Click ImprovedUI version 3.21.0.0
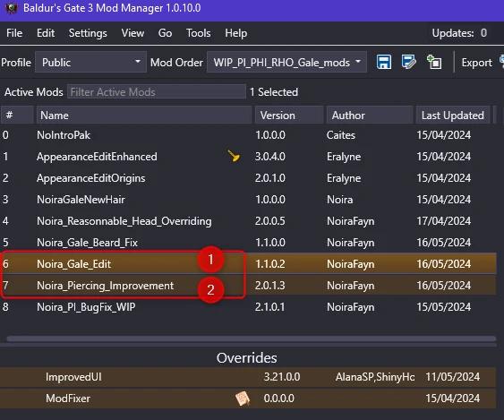Image resolution: width=504 pixels, height=420 pixels. click(282, 377)
